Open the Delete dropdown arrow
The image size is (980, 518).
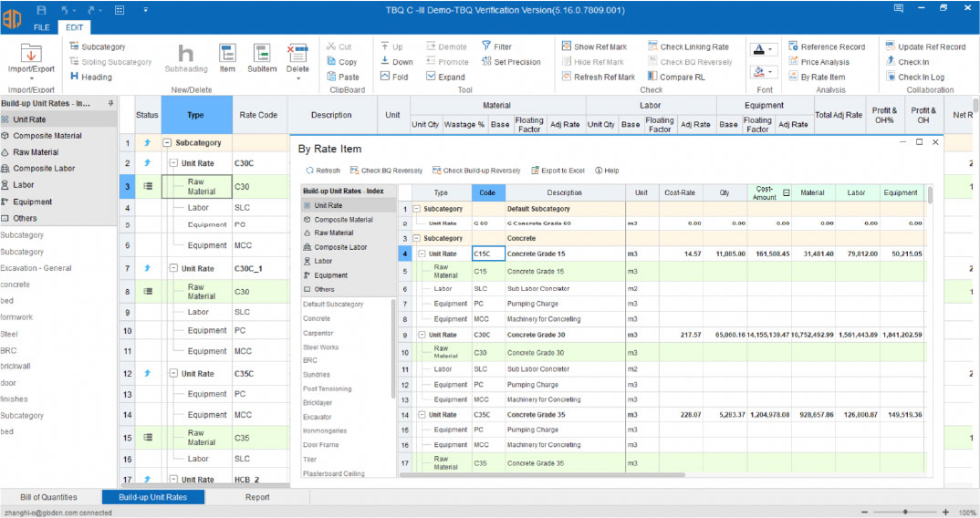coord(297,79)
